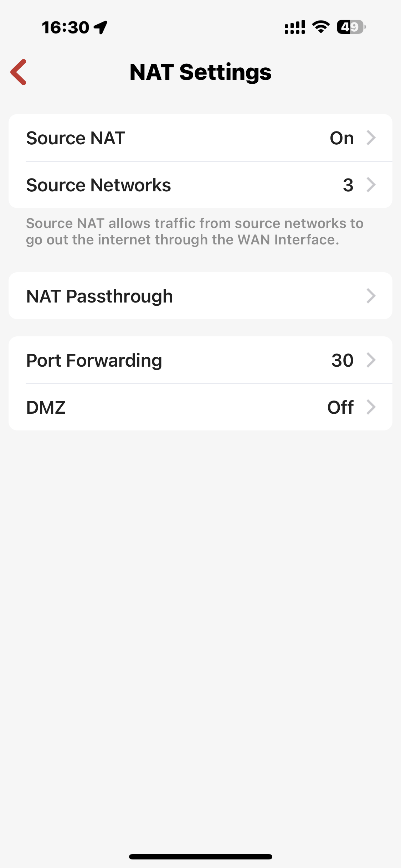Tap the red back arrow

coord(19,72)
